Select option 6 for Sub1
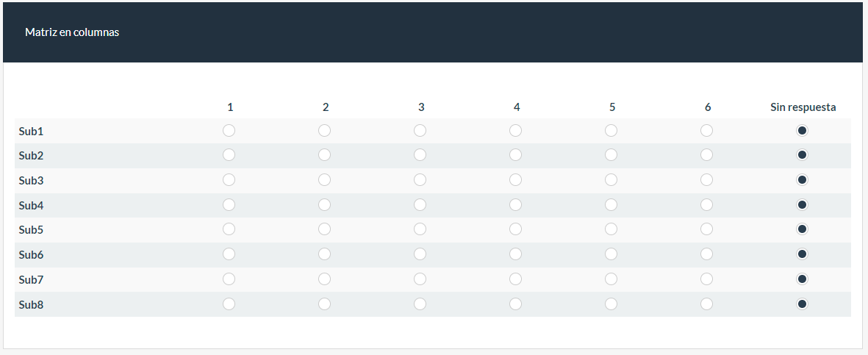The width and height of the screenshot is (868, 355). pyautogui.click(x=707, y=131)
